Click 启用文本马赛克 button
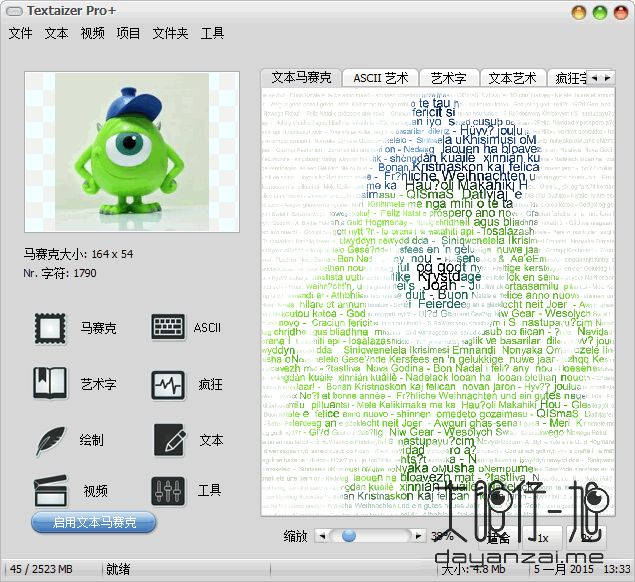Viewport: 635px width, 582px height. click(94, 522)
